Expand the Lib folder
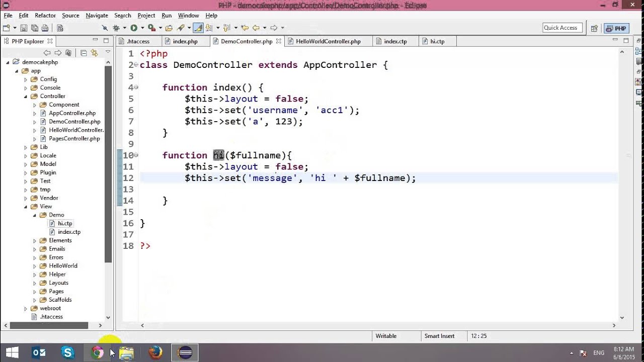Image resolution: width=644 pixels, height=362 pixels. (26, 147)
